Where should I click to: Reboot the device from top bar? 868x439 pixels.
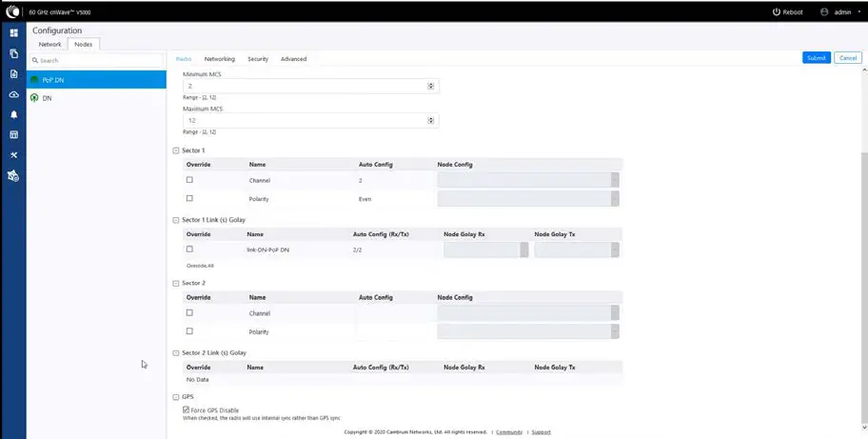pyautogui.click(x=787, y=11)
